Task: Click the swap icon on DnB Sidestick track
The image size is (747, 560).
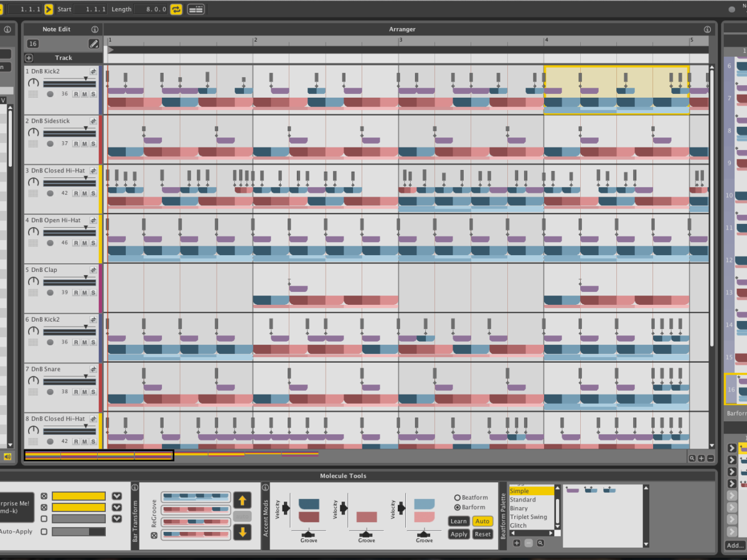Action: 93,121
